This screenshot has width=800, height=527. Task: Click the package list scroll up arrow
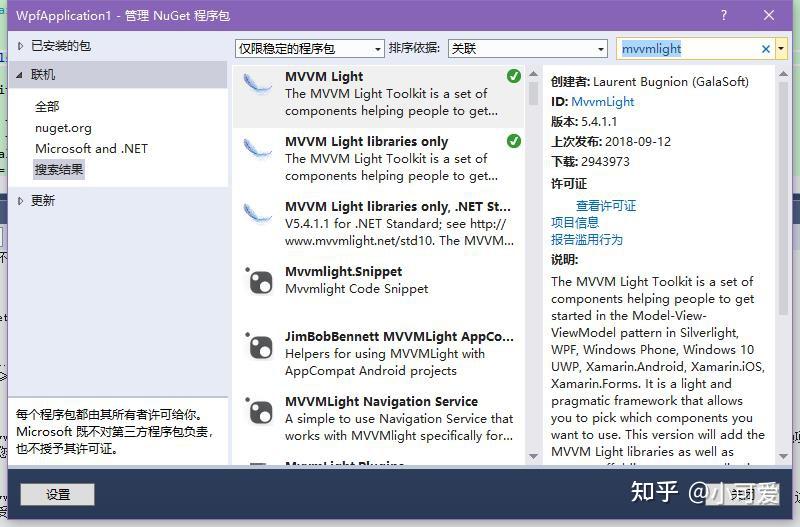tap(533, 74)
